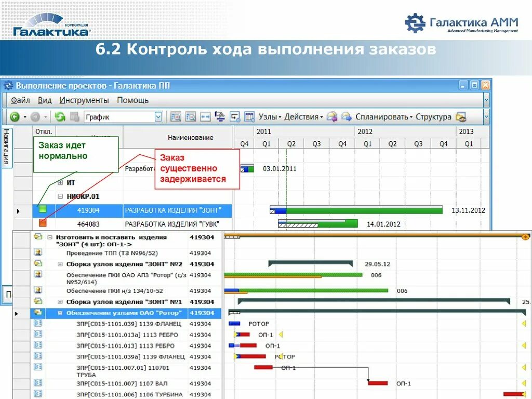Click the green status square for 419304
The width and height of the screenshot is (532, 399).
click(x=43, y=209)
